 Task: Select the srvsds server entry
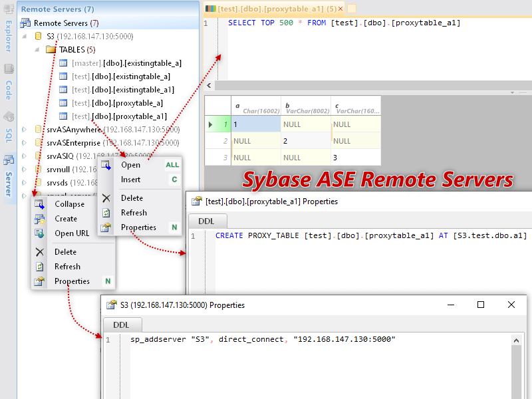coord(72,182)
